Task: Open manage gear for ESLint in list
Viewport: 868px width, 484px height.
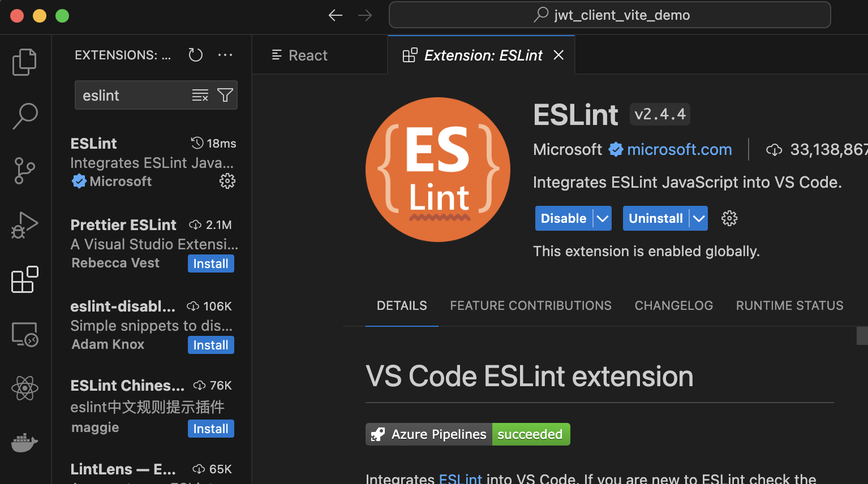Action: [x=227, y=181]
